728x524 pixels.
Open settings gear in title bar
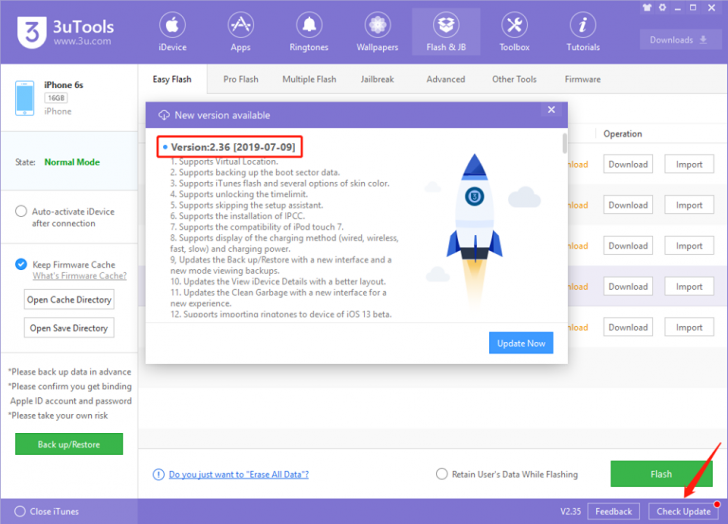663,7
